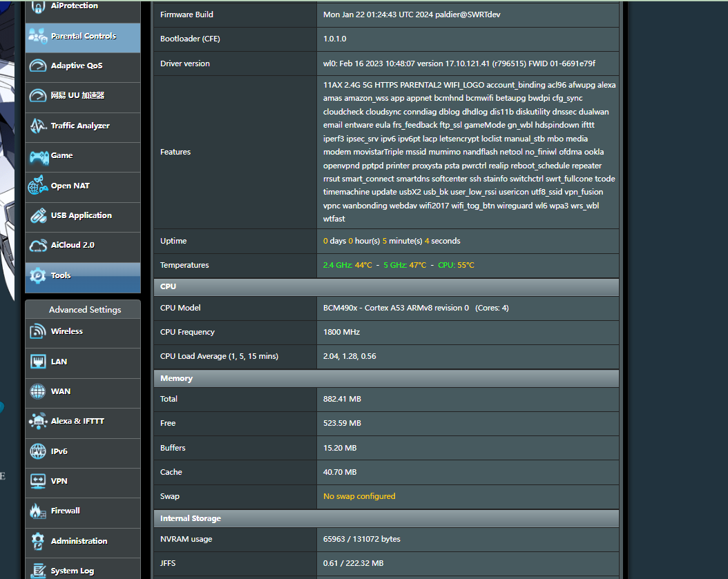Select Alexa & IFTTT in sidebar
Viewport: 728px width, 579px height.
pos(77,421)
